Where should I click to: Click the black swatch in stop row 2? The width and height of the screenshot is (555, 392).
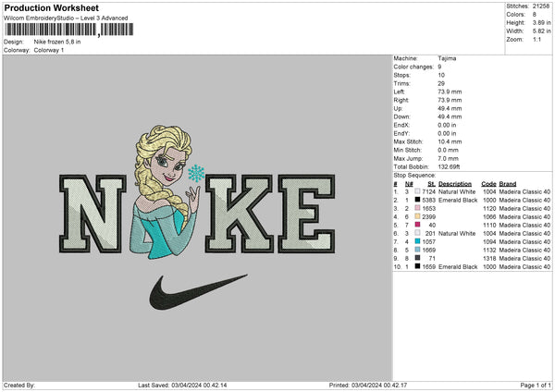tap(417, 200)
